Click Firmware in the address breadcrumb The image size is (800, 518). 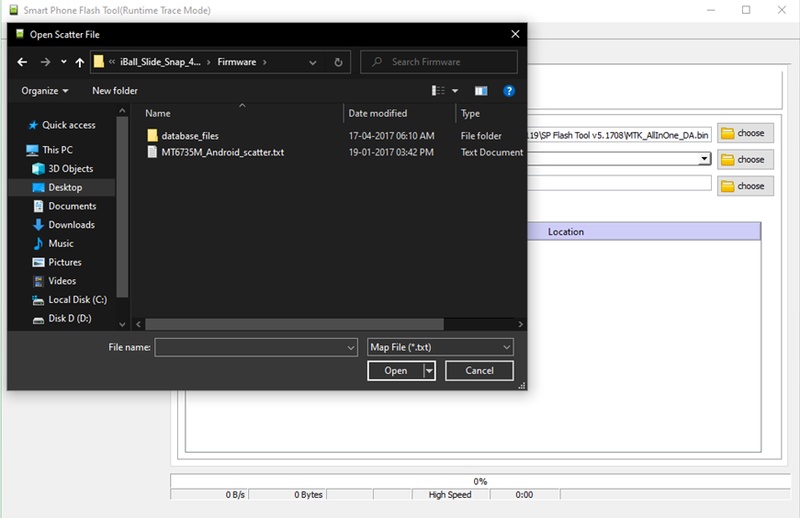pyautogui.click(x=237, y=62)
